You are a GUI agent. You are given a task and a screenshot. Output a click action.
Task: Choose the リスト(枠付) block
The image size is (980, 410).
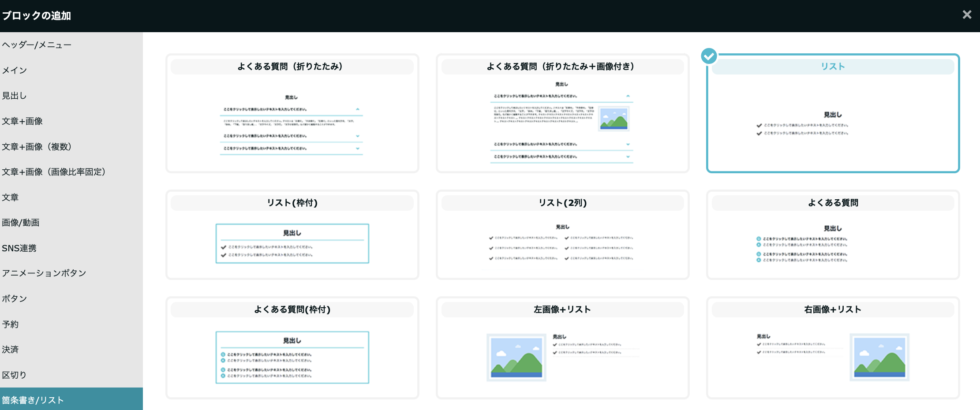point(292,235)
